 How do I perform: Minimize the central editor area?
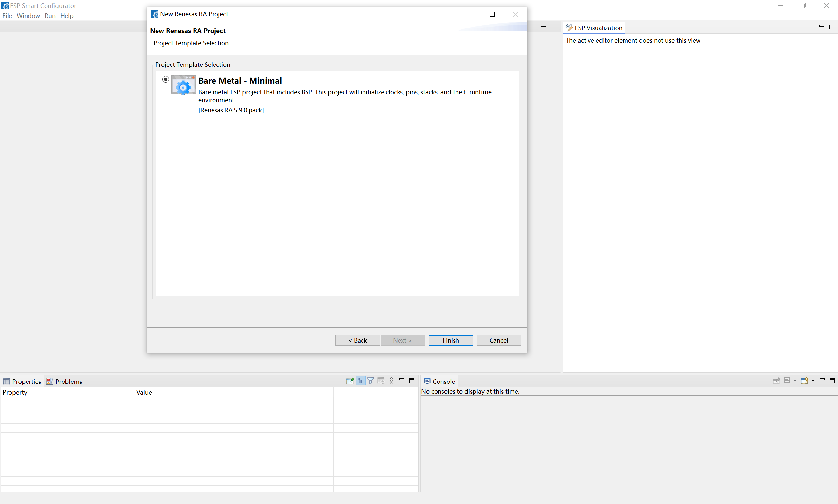tap(543, 26)
